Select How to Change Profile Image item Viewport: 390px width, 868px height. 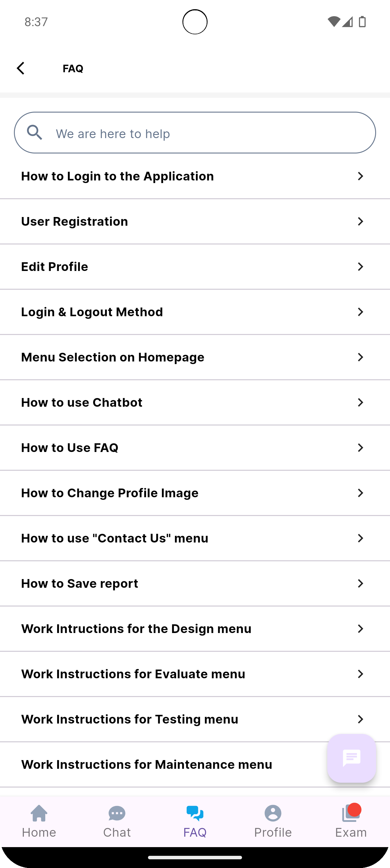pyautogui.click(x=195, y=493)
